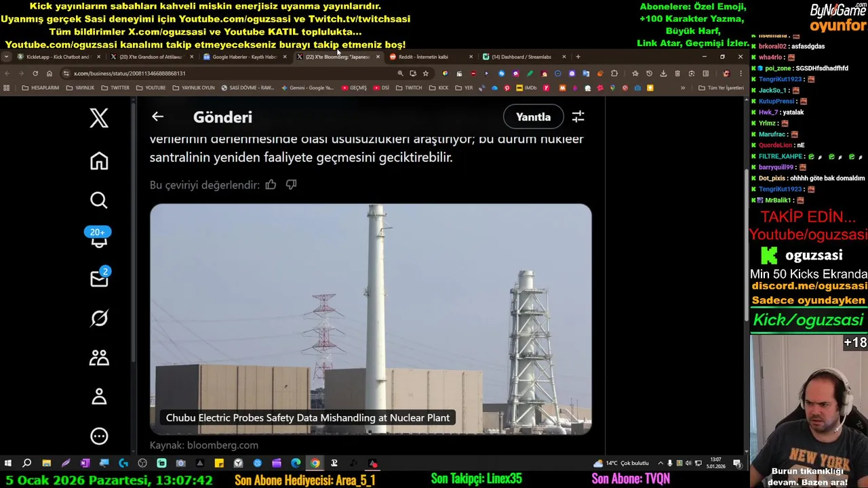This screenshot has height=488, width=868.
Task: Open notifications bell with 20+ badge
Action: click(99, 237)
